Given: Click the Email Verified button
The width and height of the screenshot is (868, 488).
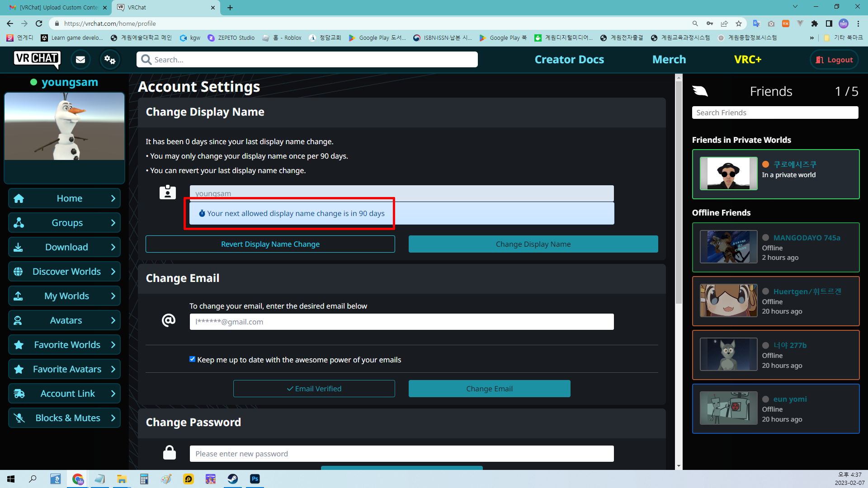Looking at the screenshot, I should point(314,389).
